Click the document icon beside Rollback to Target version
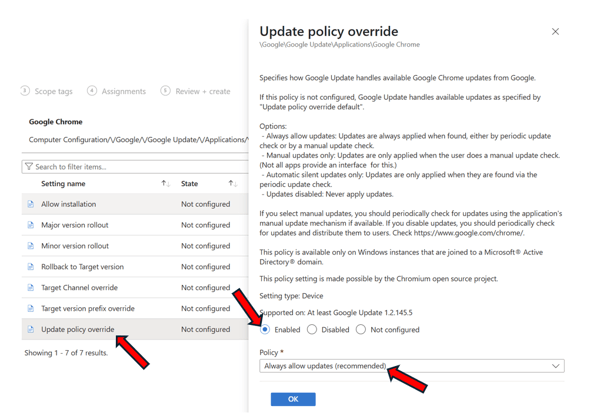The width and height of the screenshot is (600, 413). click(31, 267)
